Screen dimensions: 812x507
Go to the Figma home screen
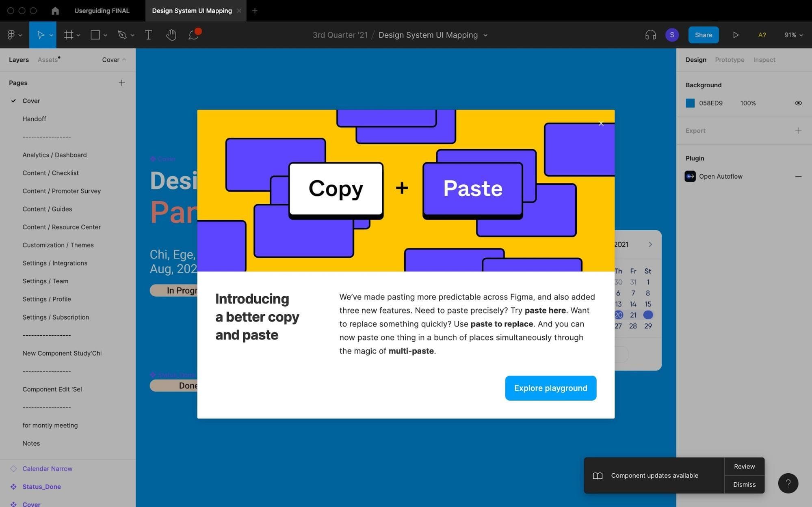(x=55, y=11)
